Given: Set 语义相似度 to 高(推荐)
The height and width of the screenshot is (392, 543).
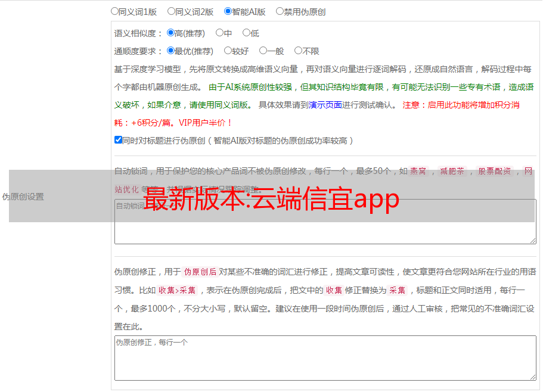Looking at the screenshot, I should (171, 33).
